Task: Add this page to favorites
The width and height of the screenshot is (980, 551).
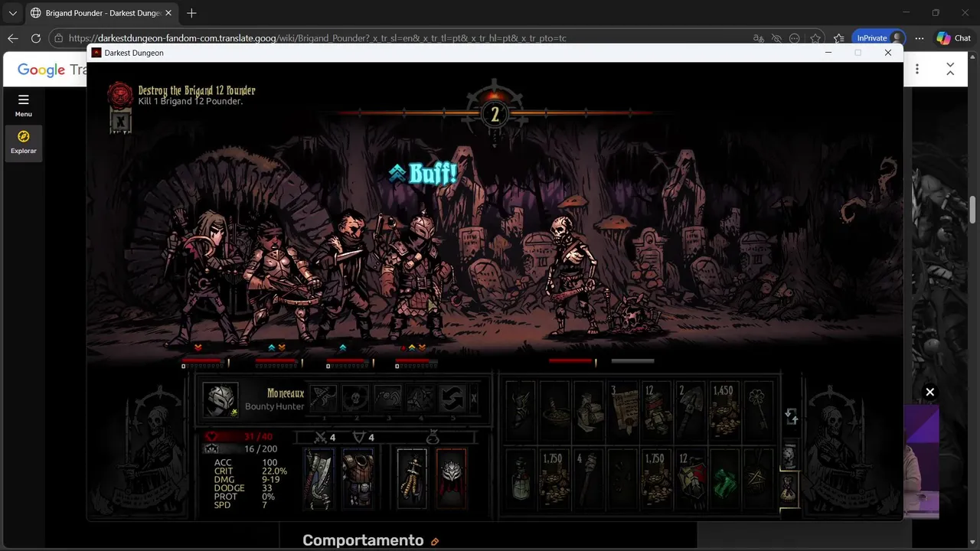Action: point(816,38)
